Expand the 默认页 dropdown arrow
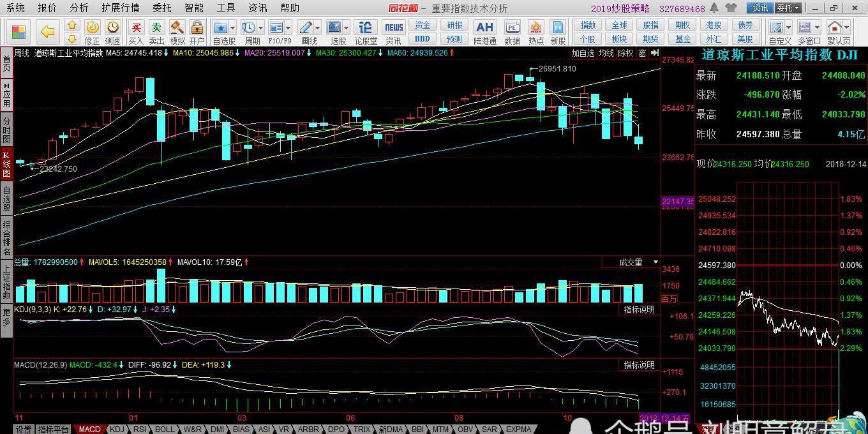The width and height of the screenshot is (868, 434). 847,28
